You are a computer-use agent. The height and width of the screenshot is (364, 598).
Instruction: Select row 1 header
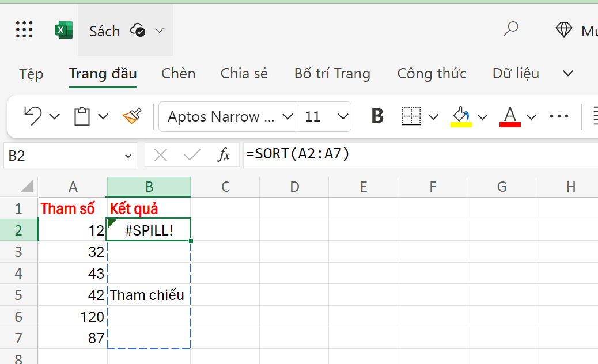click(x=18, y=208)
